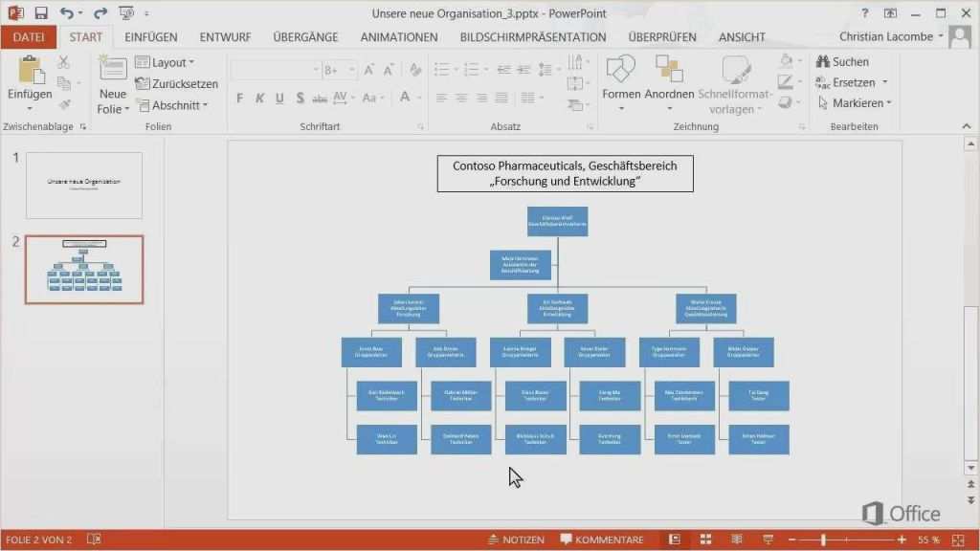Apply underline formatting
Screen dimensions: 980x551
(278, 99)
